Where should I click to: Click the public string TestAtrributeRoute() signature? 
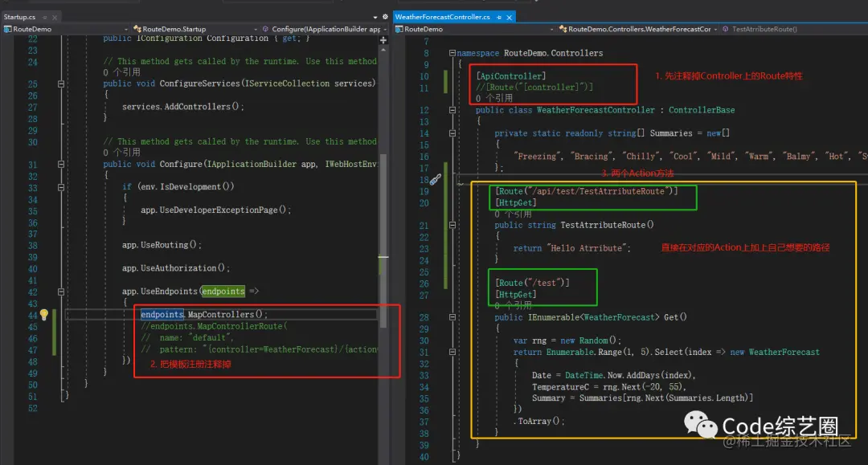point(574,225)
